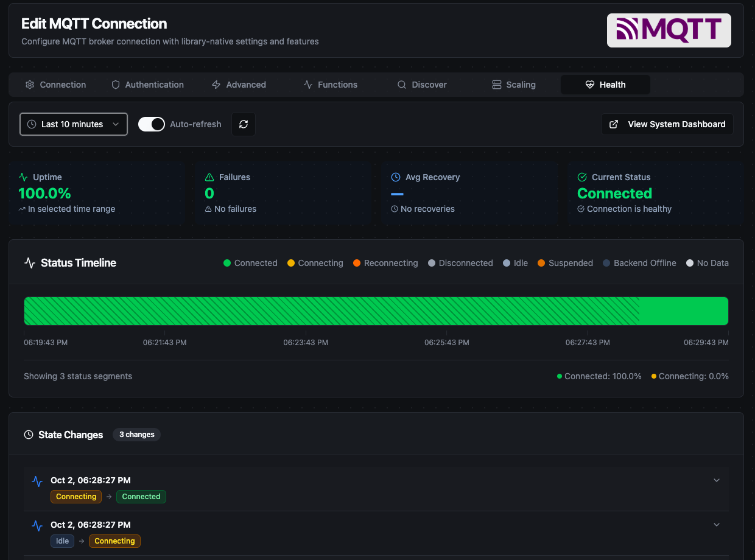
Task: Click the external link icon on View System Dashboard
Action: [x=614, y=124]
